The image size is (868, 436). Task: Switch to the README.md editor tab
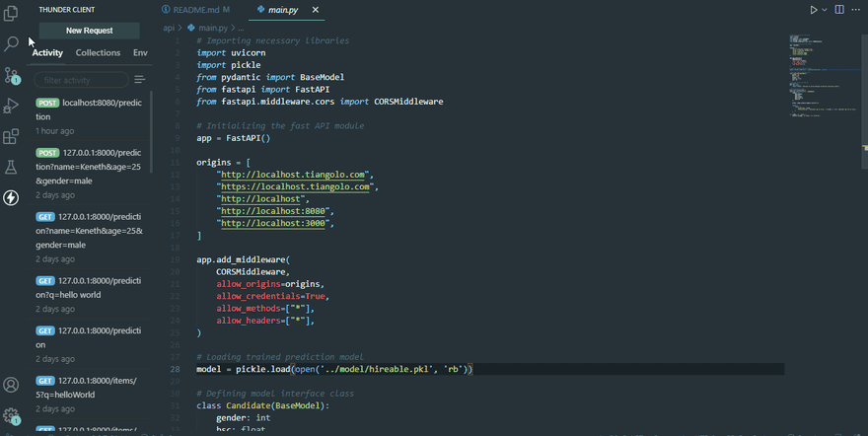(x=196, y=10)
